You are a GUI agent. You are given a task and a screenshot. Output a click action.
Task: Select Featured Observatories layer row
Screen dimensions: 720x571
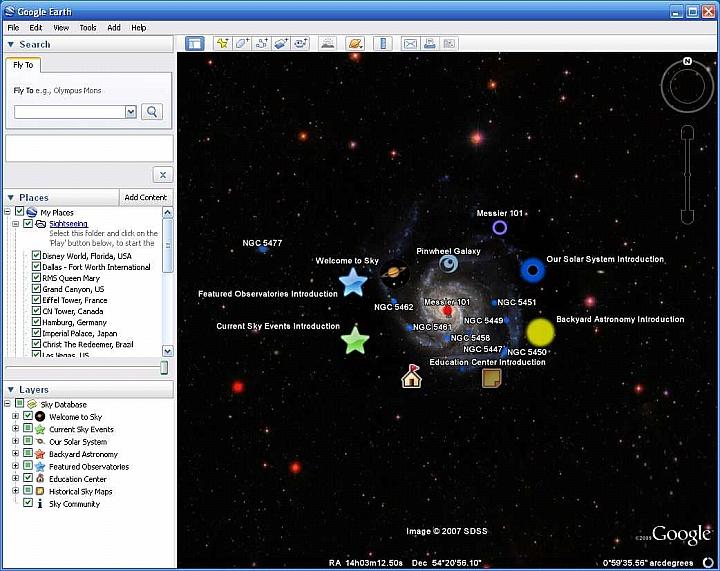click(x=89, y=466)
